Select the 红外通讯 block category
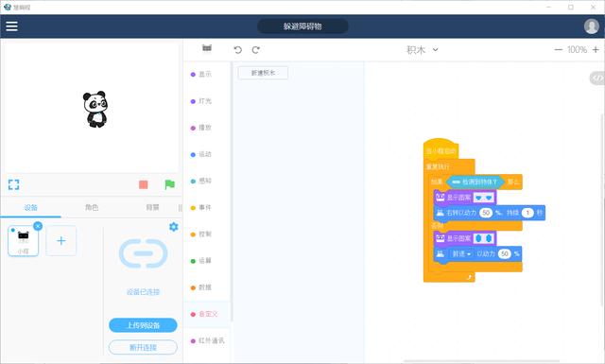The height and width of the screenshot is (364, 605). (207, 341)
